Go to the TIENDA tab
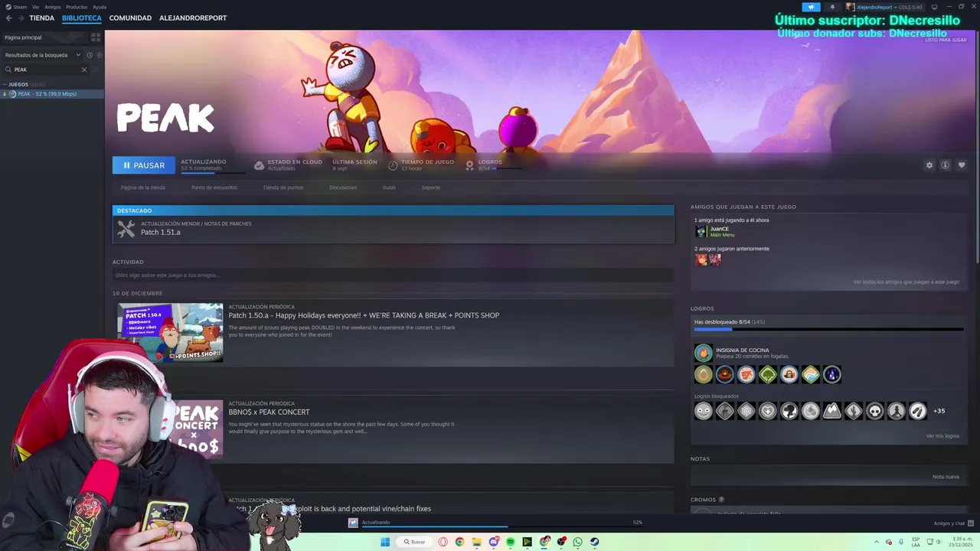 point(42,18)
